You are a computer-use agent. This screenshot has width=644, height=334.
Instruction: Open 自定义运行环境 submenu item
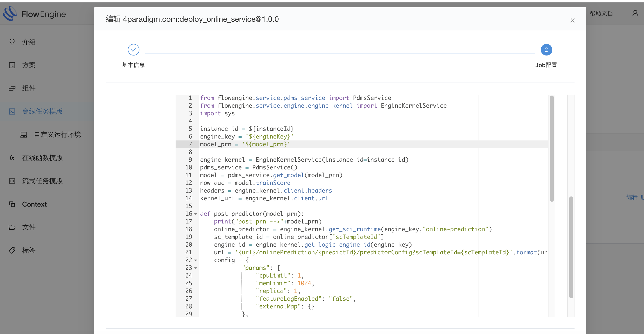[x=57, y=135]
